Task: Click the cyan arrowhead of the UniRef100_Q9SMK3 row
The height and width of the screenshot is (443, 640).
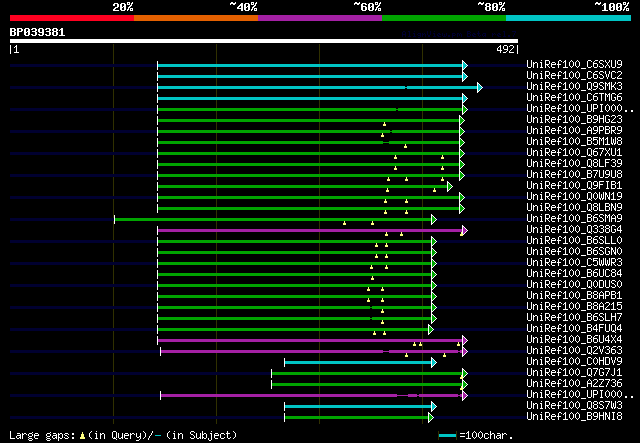Action: [480, 87]
